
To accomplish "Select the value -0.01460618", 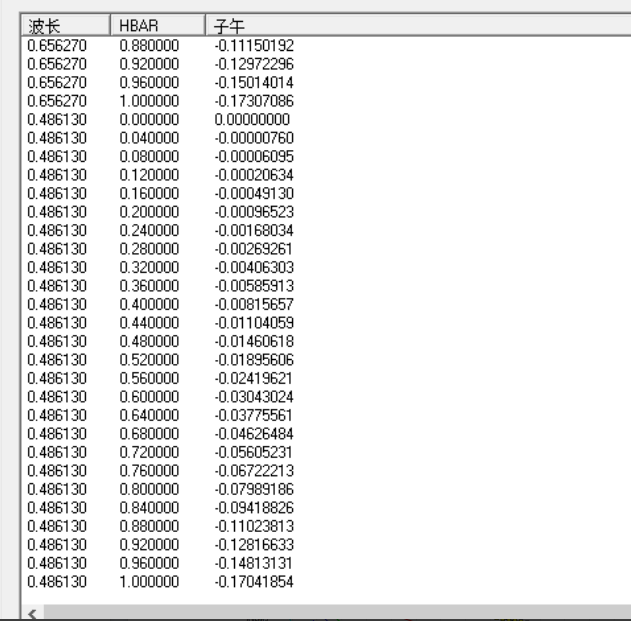I will pyautogui.click(x=254, y=341).
